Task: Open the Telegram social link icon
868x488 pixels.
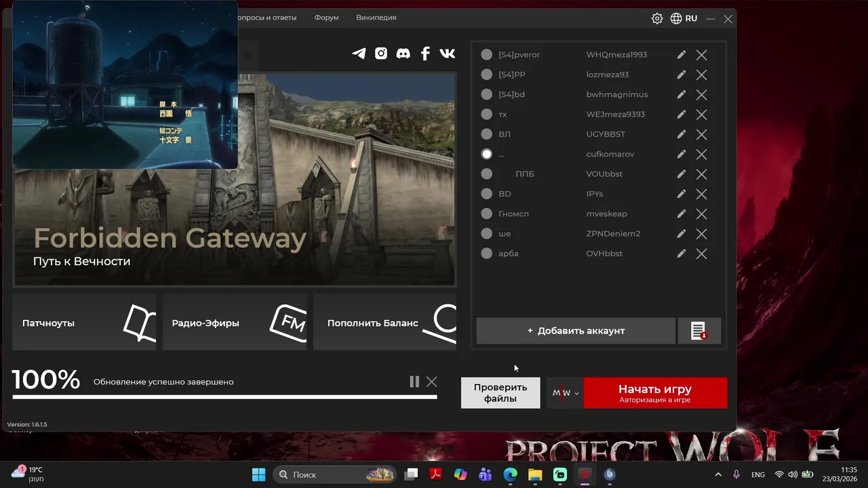Action: [x=359, y=54]
